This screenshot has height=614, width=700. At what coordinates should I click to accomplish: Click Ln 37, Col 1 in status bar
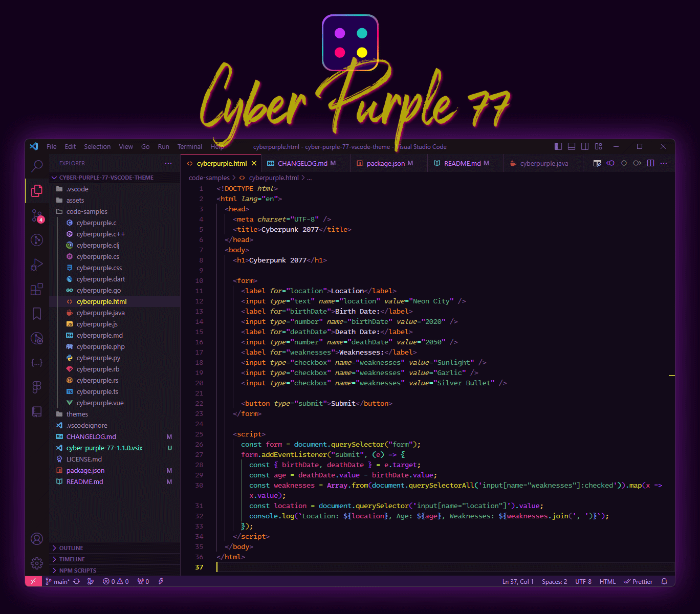(518, 581)
